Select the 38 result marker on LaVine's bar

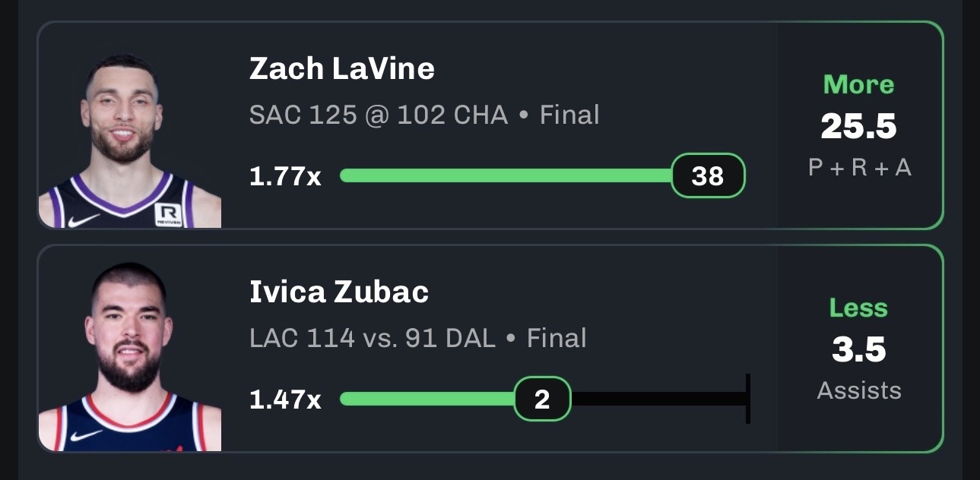[708, 176]
